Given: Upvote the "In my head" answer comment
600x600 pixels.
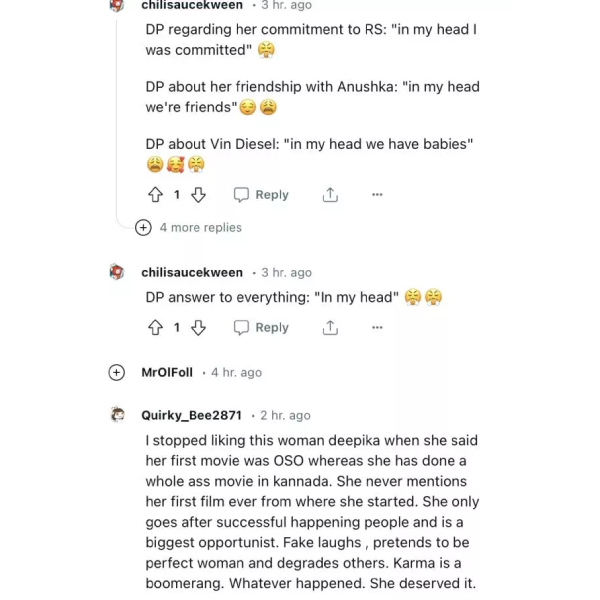Looking at the screenshot, I should pos(155,327).
